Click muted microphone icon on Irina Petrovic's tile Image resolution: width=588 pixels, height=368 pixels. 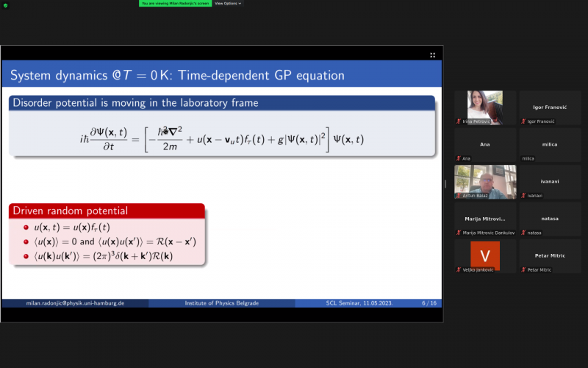(x=458, y=121)
